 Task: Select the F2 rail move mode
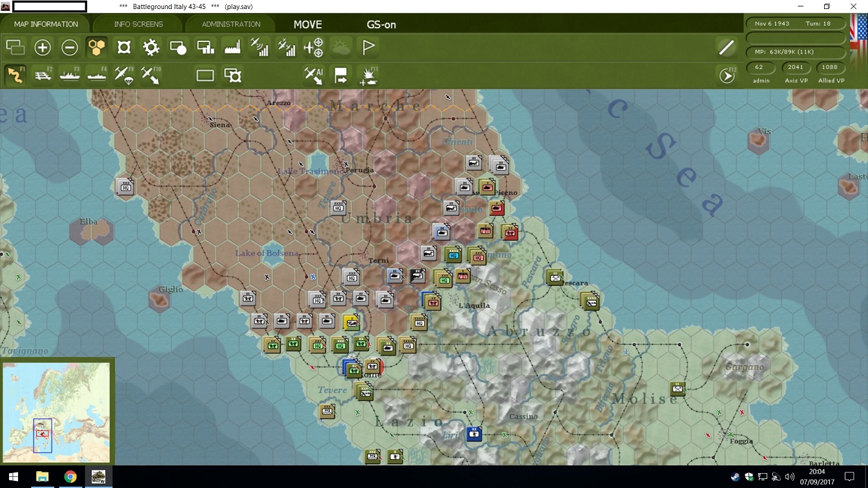click(x=43, y=76)
